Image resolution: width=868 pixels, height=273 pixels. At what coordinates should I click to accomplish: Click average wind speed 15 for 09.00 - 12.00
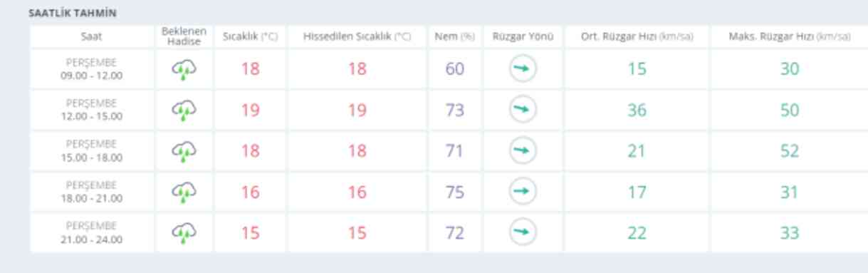pyautogui.click(x=637, y=69)
